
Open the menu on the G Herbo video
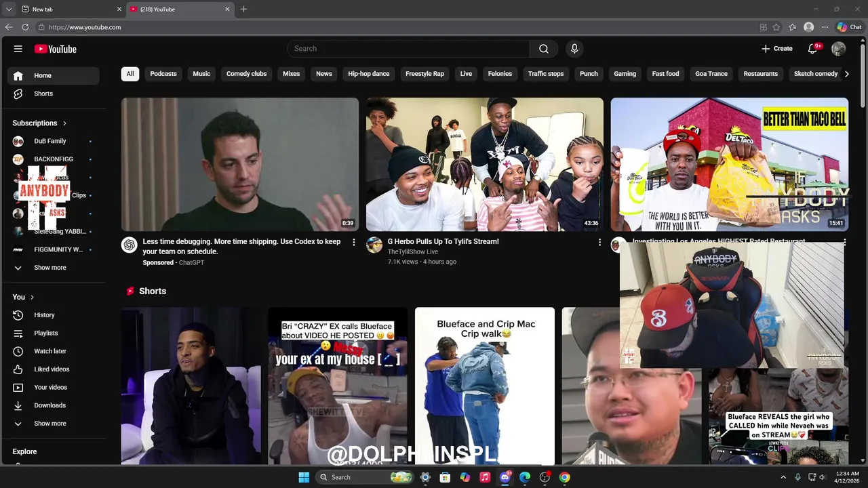(599, 242)
